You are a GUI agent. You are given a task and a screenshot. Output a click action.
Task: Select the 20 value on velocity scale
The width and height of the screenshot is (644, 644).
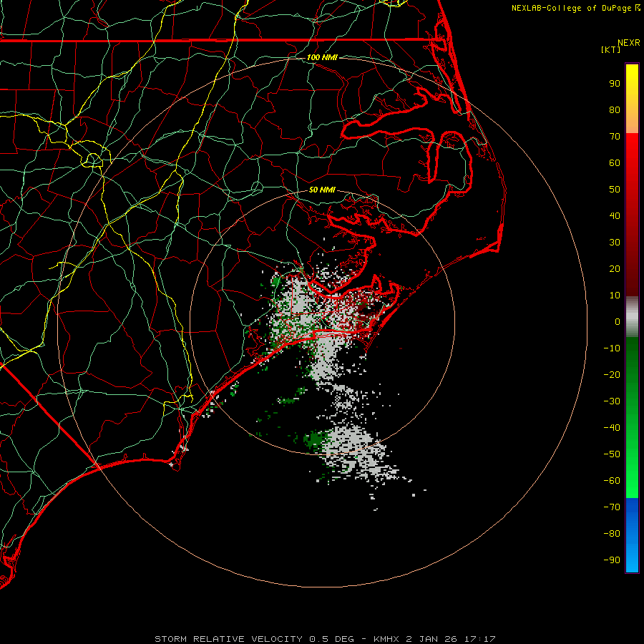click(x=615, y=269)
